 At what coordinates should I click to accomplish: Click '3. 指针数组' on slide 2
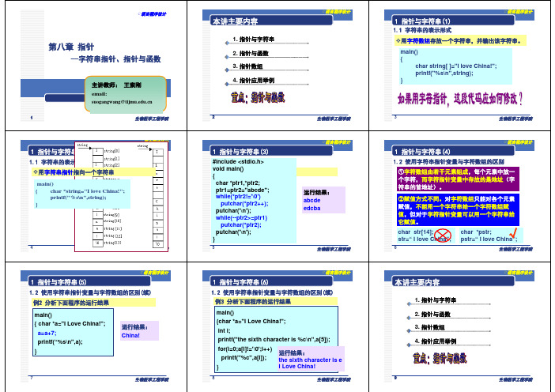click(247, 66)
